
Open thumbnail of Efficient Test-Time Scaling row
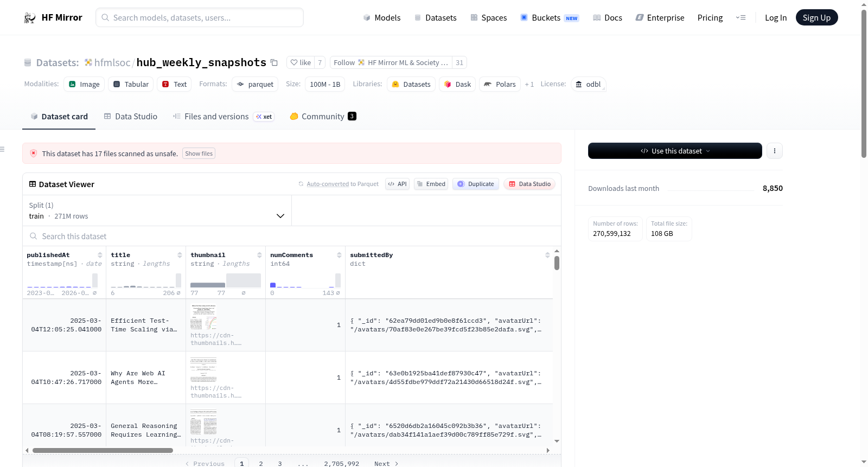pos(203,317)
